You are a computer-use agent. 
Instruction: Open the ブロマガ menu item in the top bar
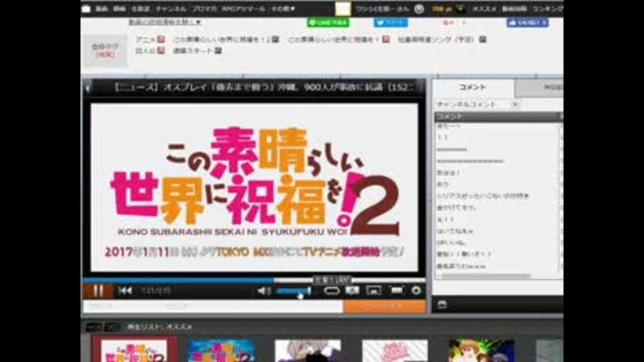pyautogui.click(x=204, y=9)
